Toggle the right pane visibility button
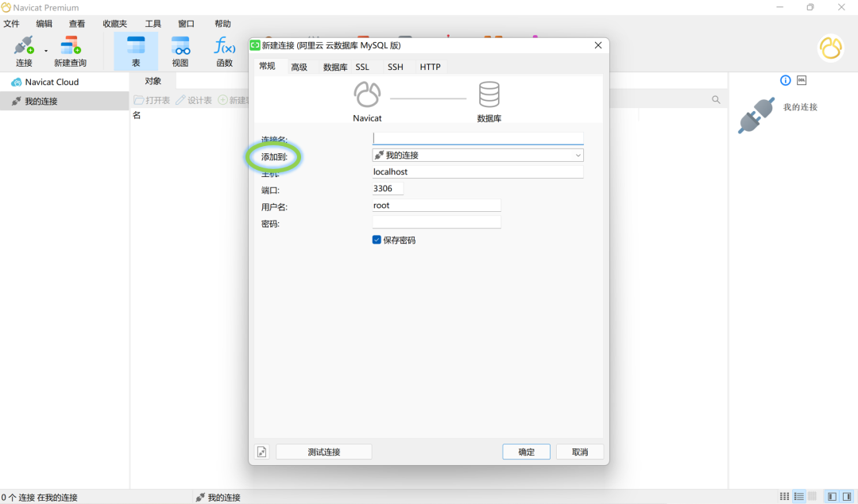The width and height of the screenshot is (858, 504). tap(847, 496)
